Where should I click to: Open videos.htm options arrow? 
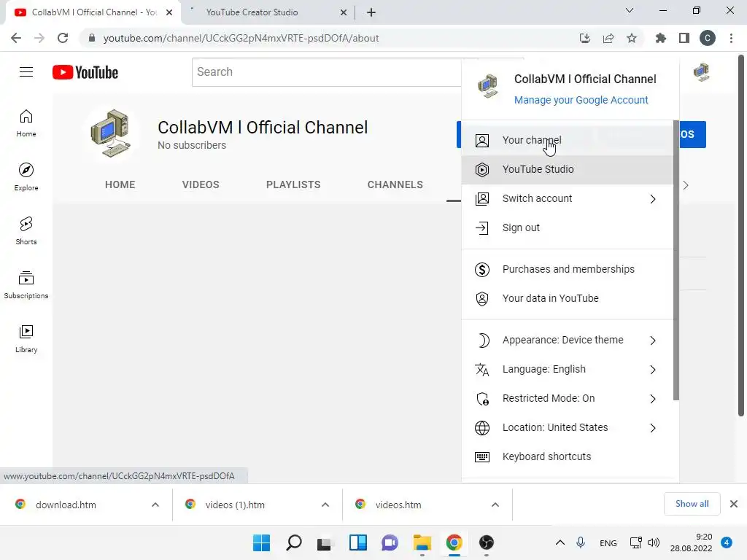pos(495,505)
